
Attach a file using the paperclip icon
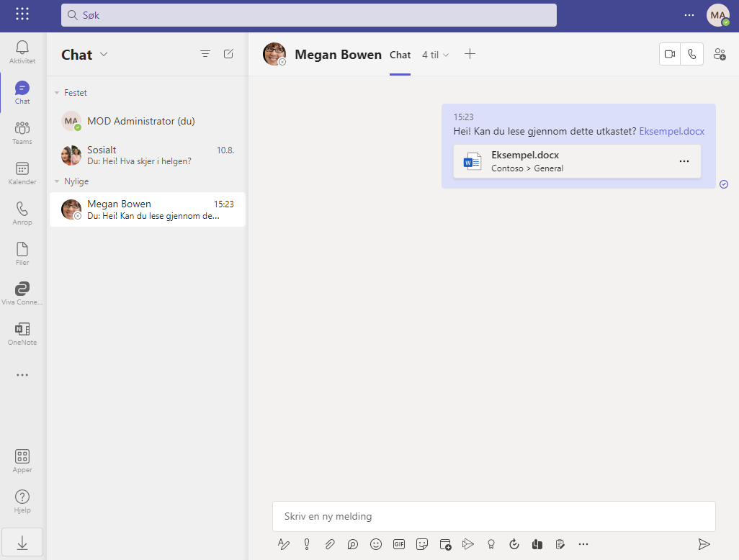coord(330,544)
